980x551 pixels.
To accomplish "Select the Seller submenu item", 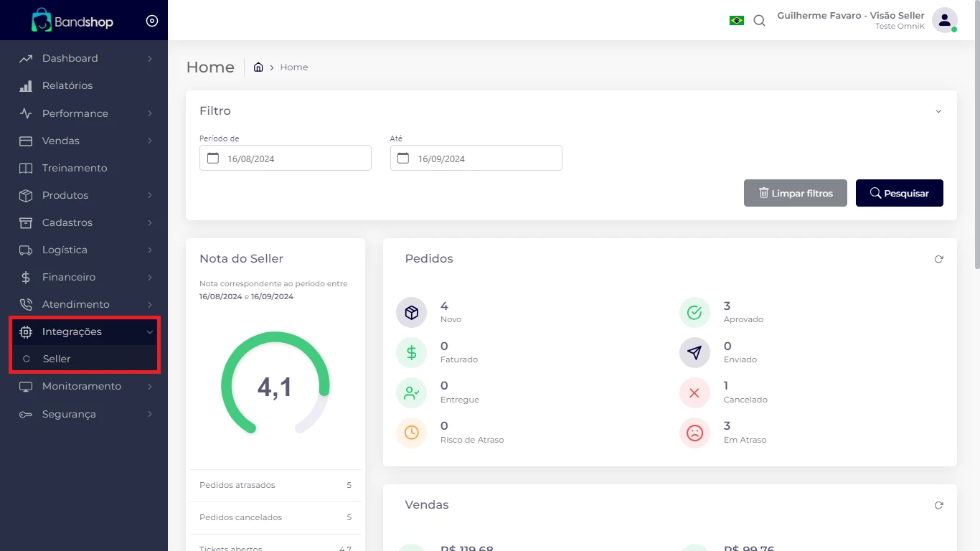I will pyautogui.click(x=57, y=359).
